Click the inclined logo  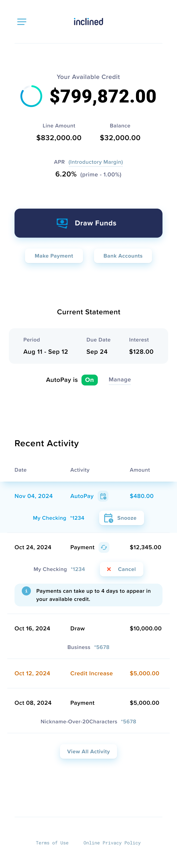pyautogui.click(x=88, y=22)
